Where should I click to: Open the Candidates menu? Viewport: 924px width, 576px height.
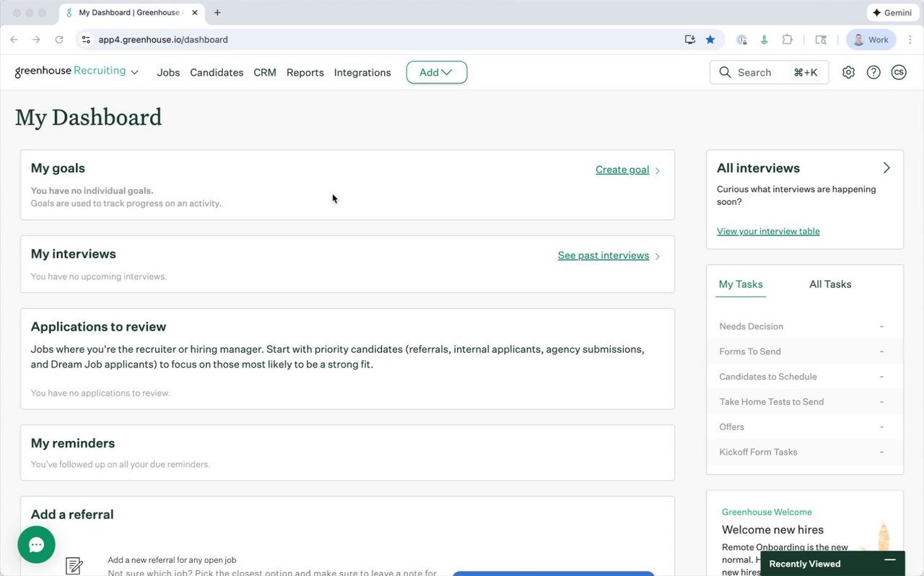pyautogui.click(x=217, y=72)
